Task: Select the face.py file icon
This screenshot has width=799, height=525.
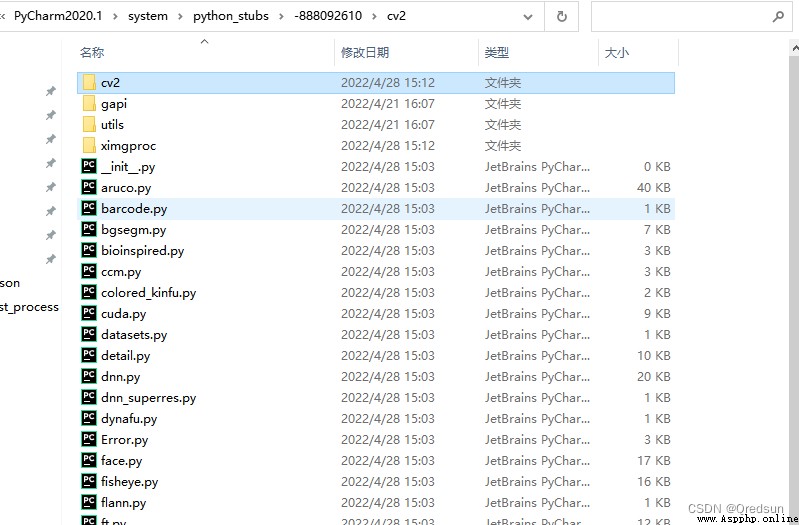Action: (x=89, y=460)
